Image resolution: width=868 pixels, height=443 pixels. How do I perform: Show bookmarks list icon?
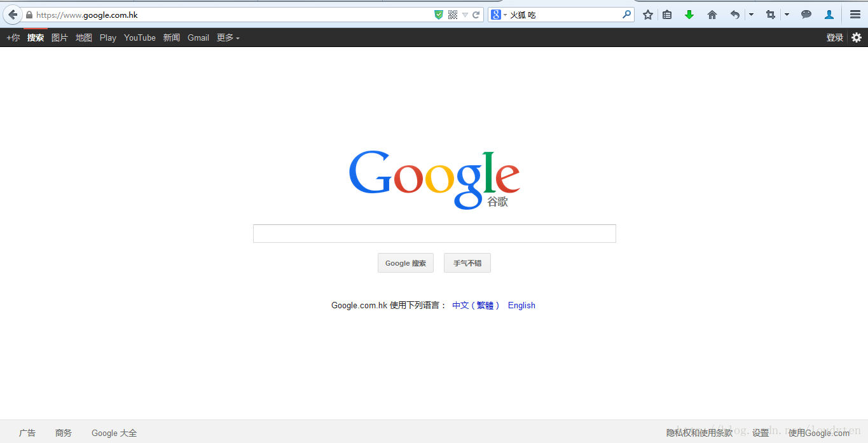coord(667,15)
